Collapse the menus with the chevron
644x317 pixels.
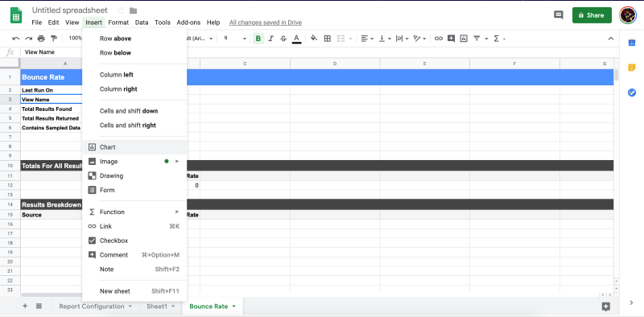pos(611,39)
